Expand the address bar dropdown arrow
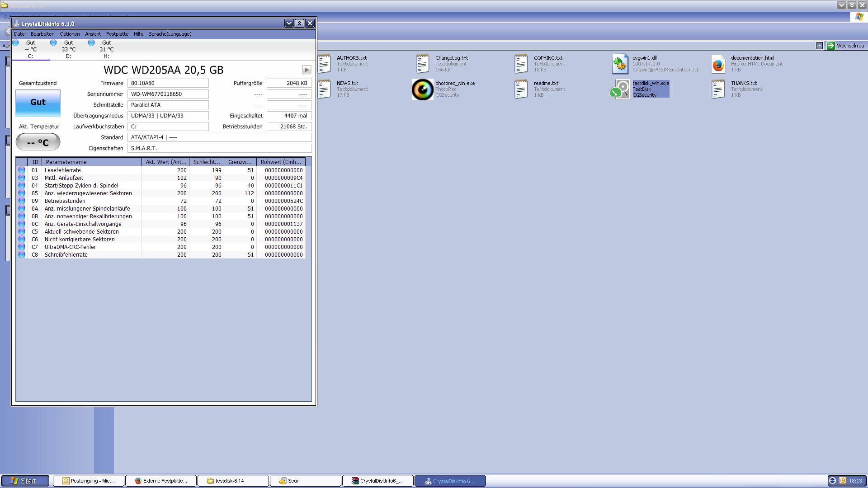Viewport: 868px width, 488px height. tap(819, 46)
